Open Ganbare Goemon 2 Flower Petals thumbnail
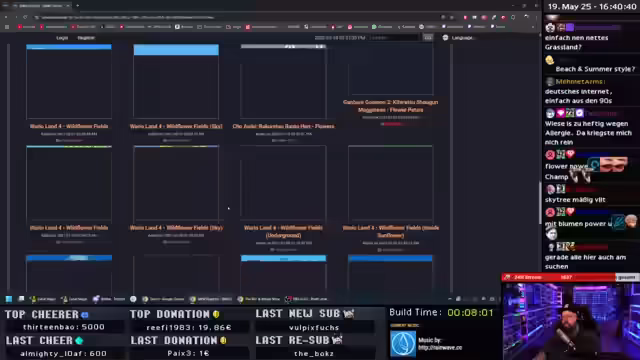Image resolution: width=640 pixels, height=360 pixels. click(391, 69)
